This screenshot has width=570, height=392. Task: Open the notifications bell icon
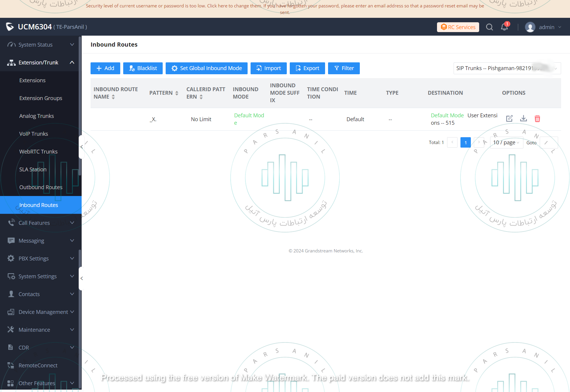point(504,27)
